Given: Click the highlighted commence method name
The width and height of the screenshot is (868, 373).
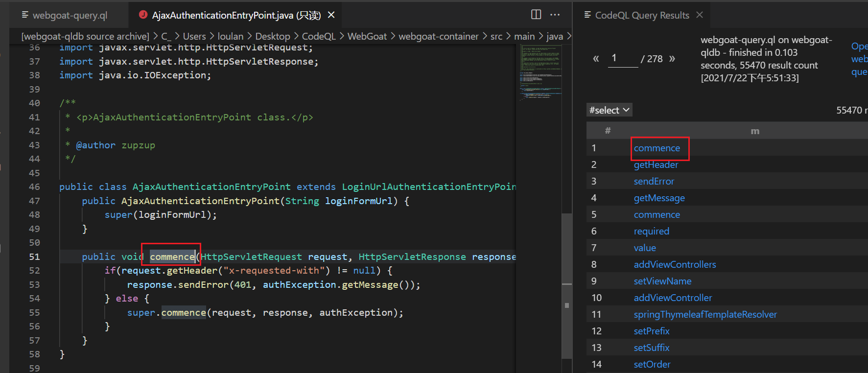Looking at the screenshot, I should click(x=172, y=256).
